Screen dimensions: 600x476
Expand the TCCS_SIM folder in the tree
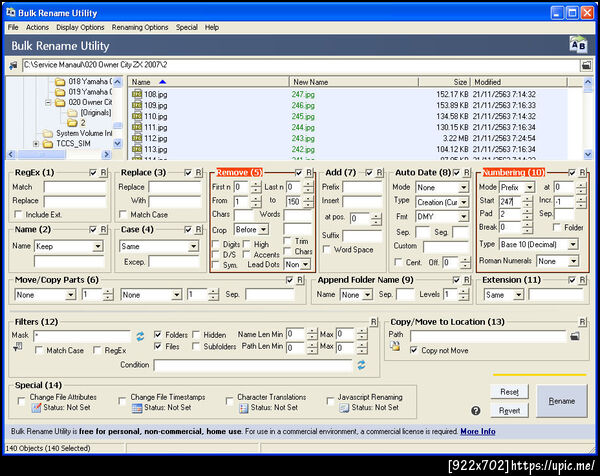click(36, 144)
